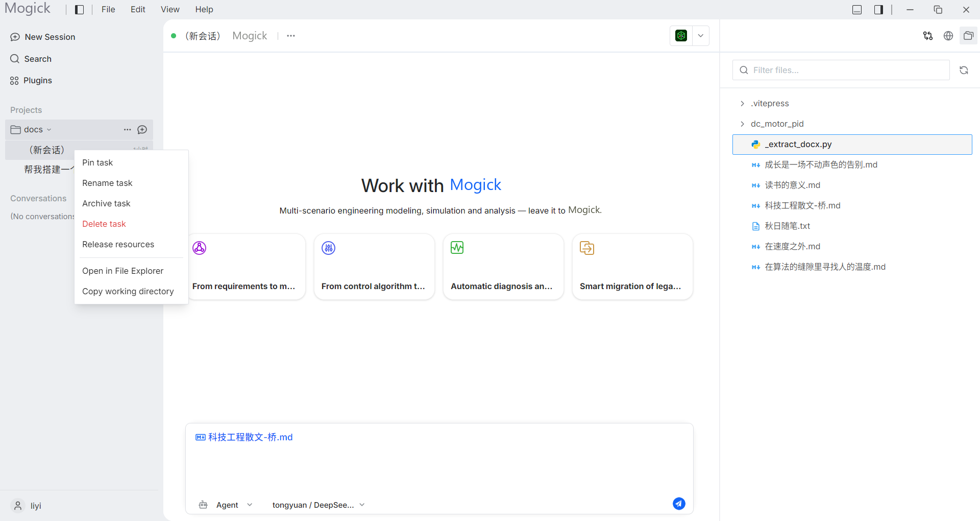
Task: Select Release resources menu entry
Action: coord(131,244)
